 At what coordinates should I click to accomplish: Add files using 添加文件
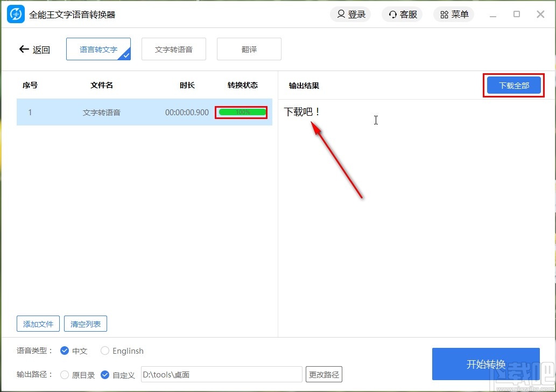[x=38, y=324]
